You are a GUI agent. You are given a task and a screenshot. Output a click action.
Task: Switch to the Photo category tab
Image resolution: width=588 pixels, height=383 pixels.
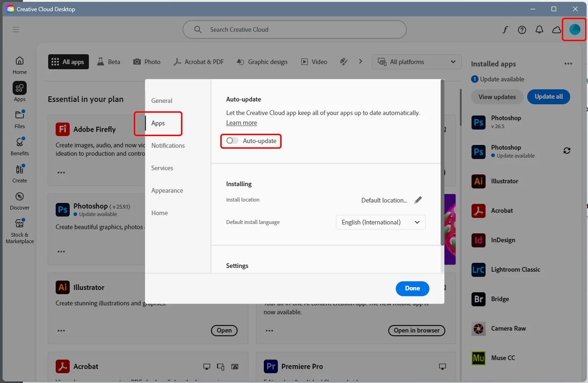coord(147,62)
